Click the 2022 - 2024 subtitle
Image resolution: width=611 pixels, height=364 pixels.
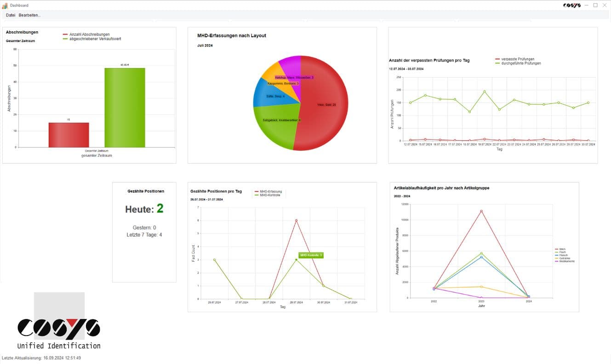(402, 196)
